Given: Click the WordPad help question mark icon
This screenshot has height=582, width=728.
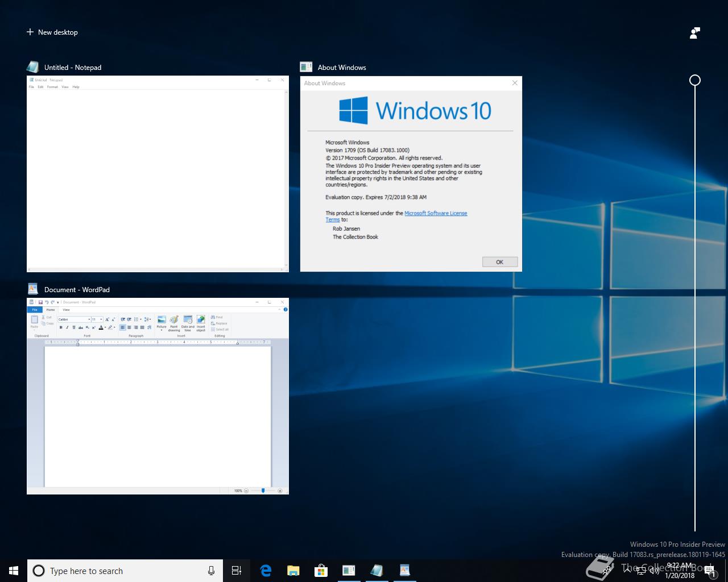Looking at the screenshot, I should (286, 310).
